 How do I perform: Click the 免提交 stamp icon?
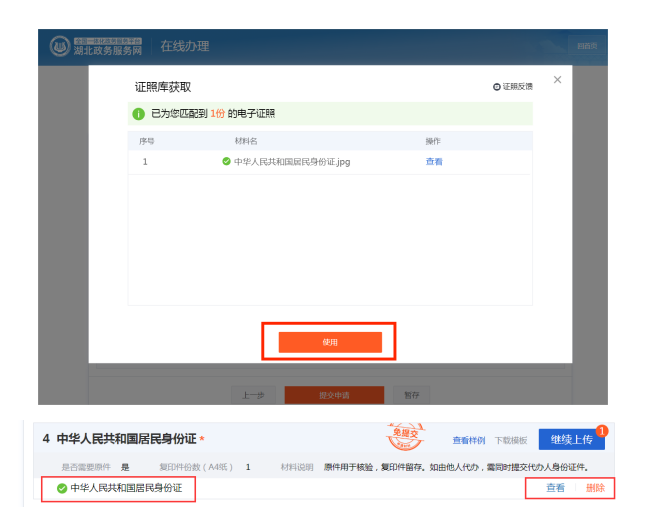(405, 438)
